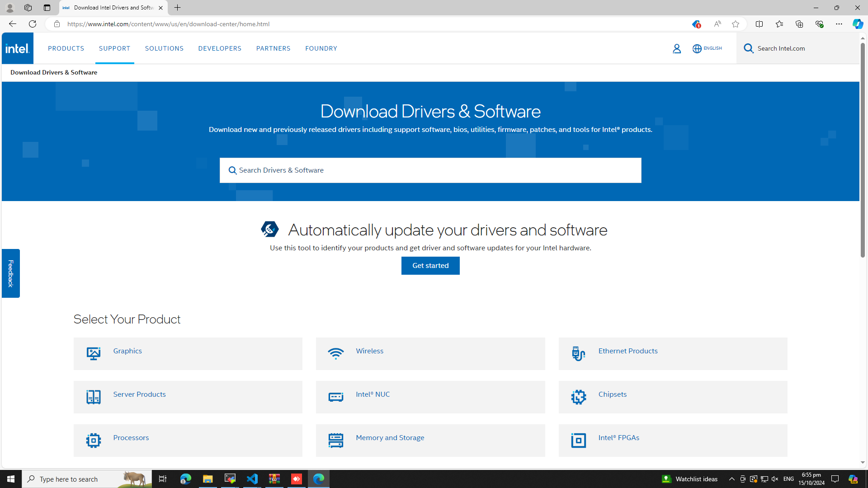Click the taskbar search box

[x=87, y=479]
